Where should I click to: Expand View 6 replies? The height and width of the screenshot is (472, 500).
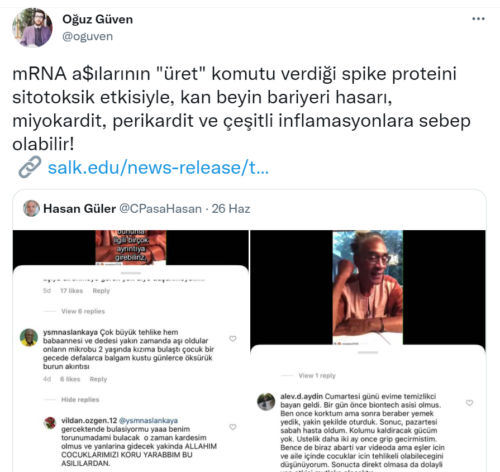coord(83,311)
